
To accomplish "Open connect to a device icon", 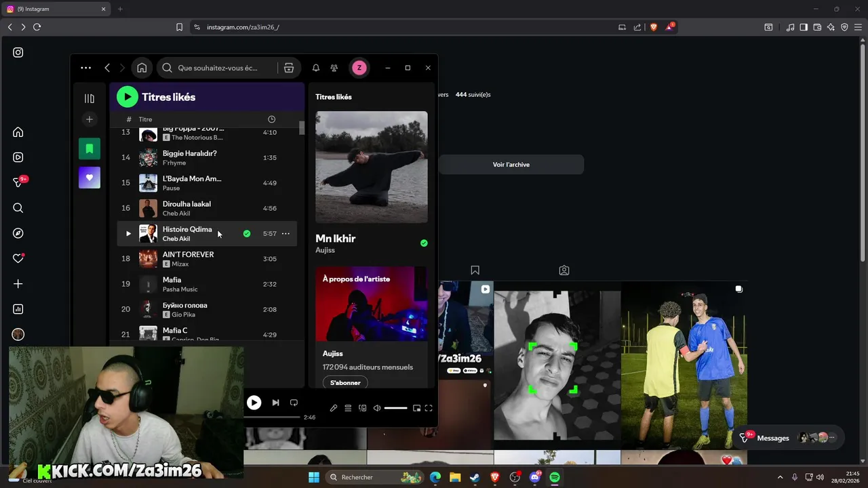I will tap(363, 408).
